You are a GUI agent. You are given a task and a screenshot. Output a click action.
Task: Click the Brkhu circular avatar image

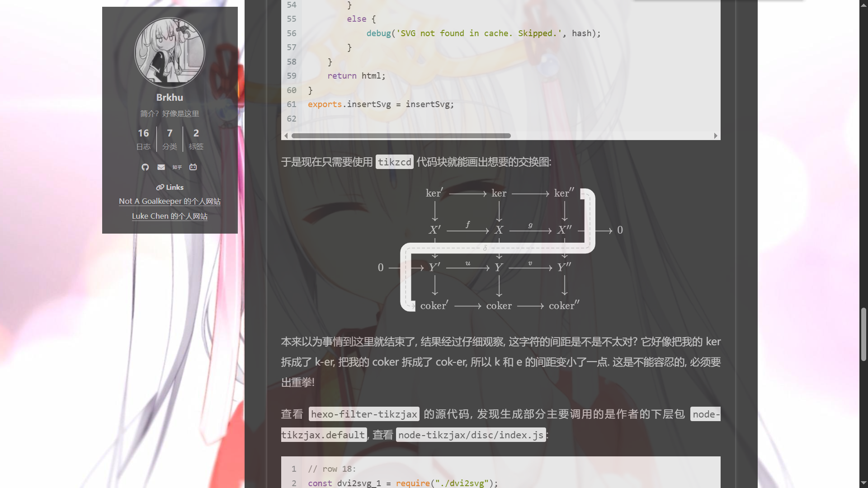[x=170, y=53]
